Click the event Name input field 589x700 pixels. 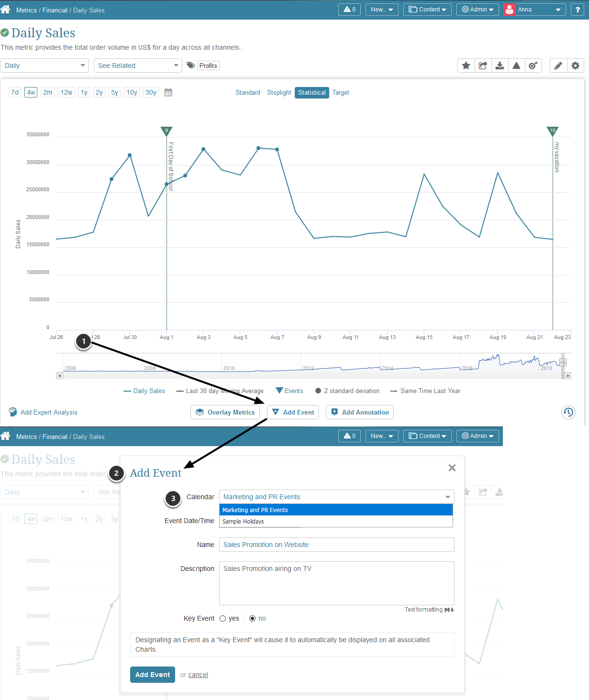[337, 545]
